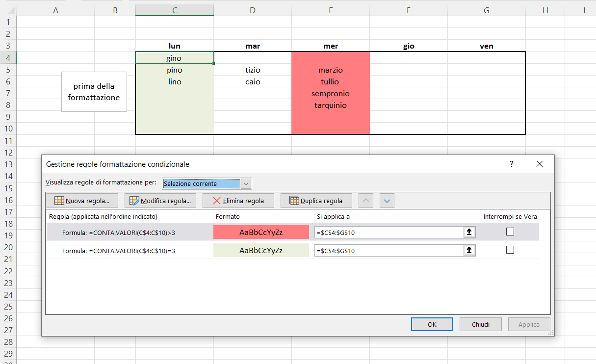The image size is (596, 364).
Task: Move rule down with arrow button
Action: click(x=387, y=201)
